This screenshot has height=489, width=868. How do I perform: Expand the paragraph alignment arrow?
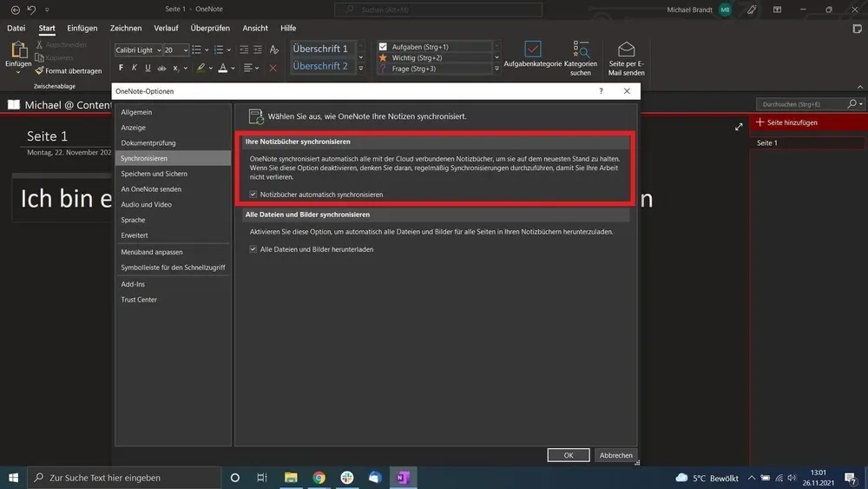point(257,68)
